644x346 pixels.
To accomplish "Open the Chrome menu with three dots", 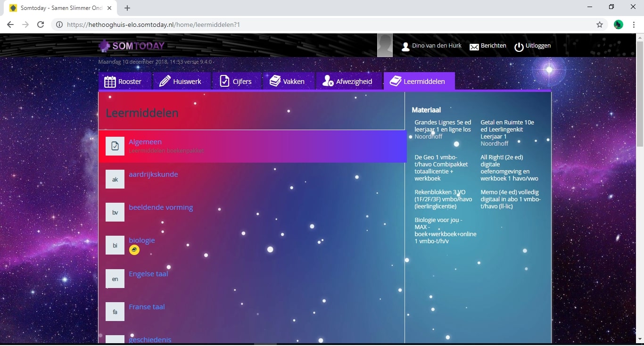I will (x=634, y=24).
